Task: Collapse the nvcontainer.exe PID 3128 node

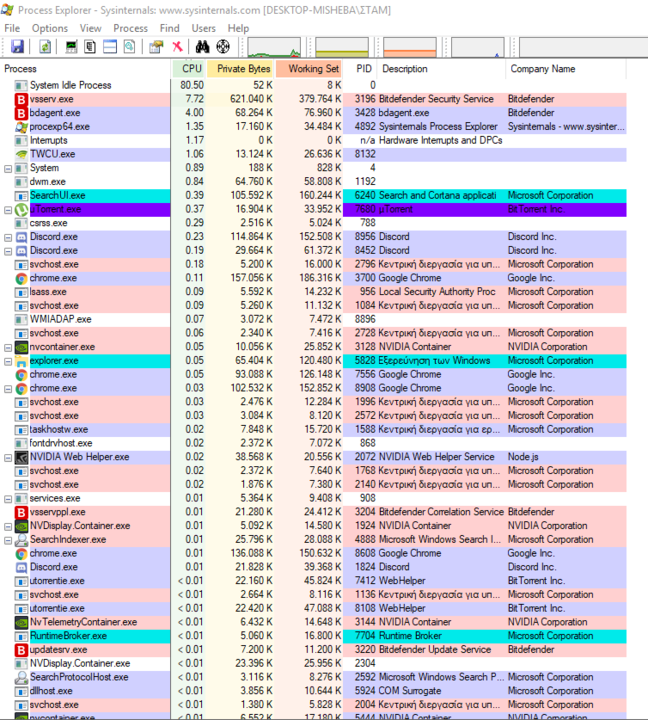Action: pos(8,348)
